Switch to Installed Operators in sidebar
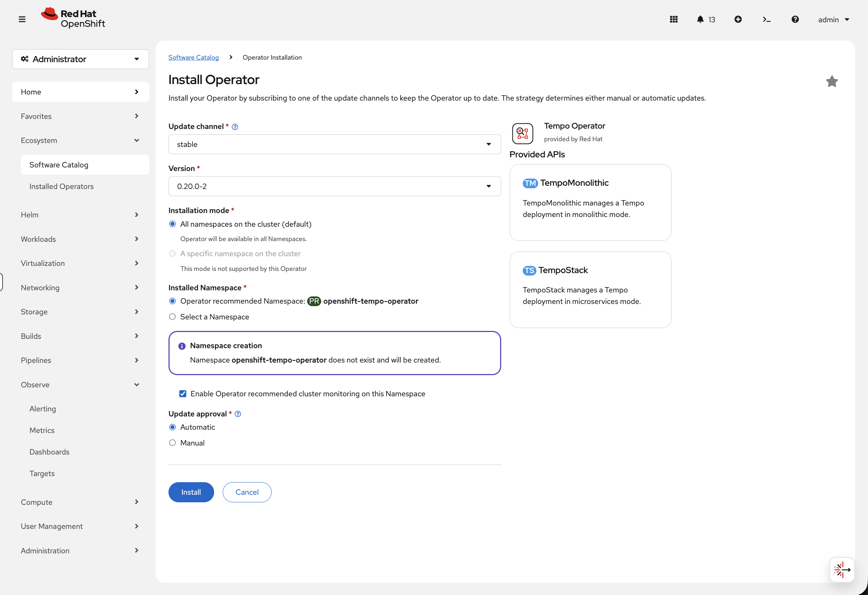The image size is (868, 595). (x=61, y=186)
